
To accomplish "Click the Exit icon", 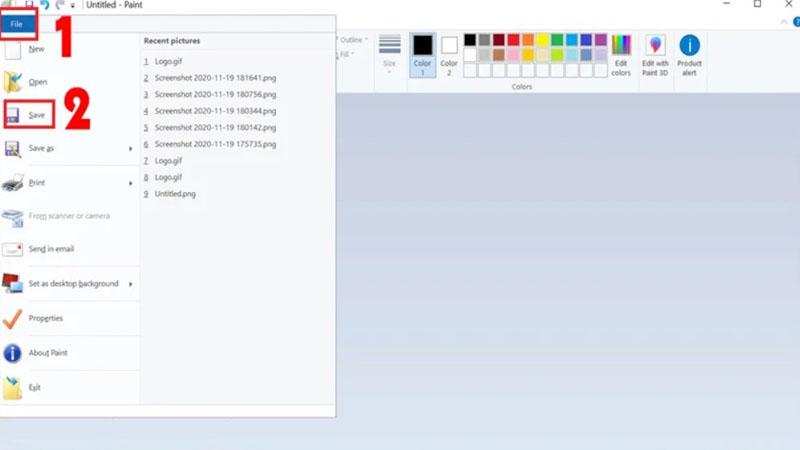I will tap(12, 388).
